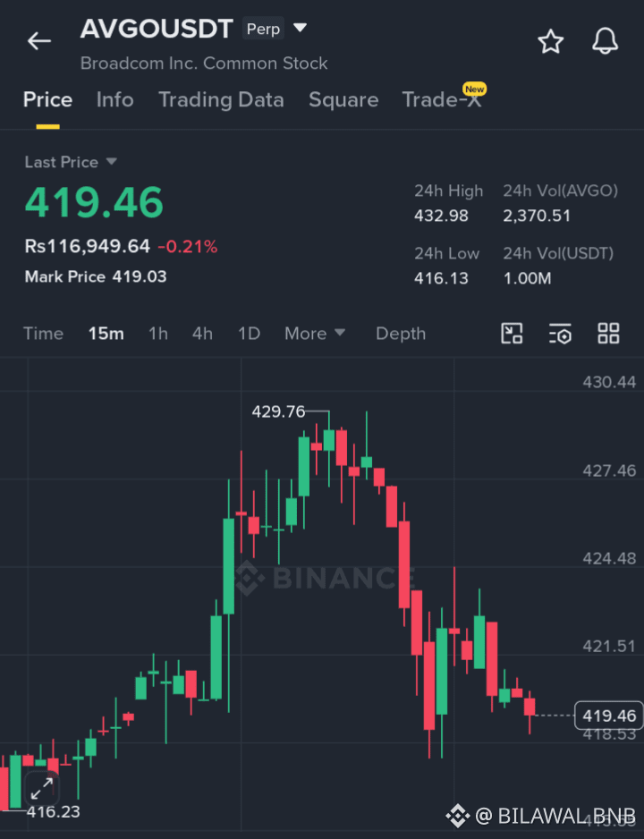Tap the 429.76 chart high label
This screenshot has height=839, width=644.
point(278,411)
